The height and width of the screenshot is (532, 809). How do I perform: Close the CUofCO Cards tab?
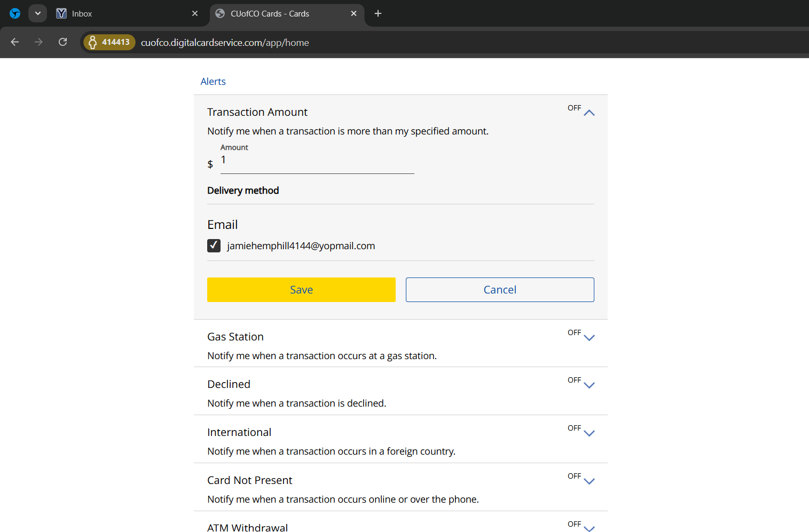pos(354,13)
